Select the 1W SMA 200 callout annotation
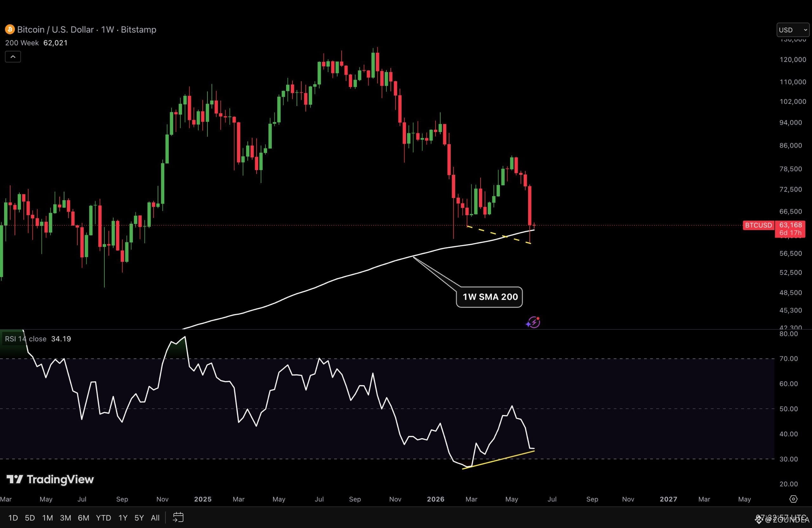 (490, 297)
